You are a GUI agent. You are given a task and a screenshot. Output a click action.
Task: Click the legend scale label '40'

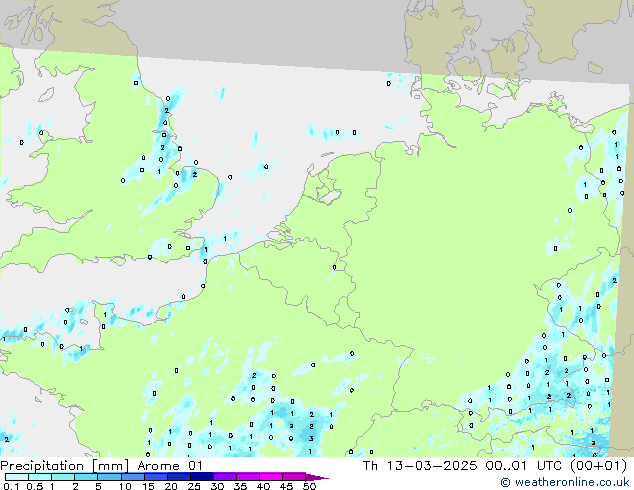(x=263, y=486)
